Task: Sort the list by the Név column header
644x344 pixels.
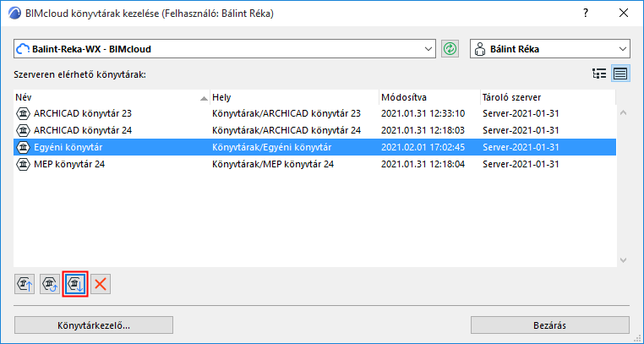Action: tap(112, 98)
